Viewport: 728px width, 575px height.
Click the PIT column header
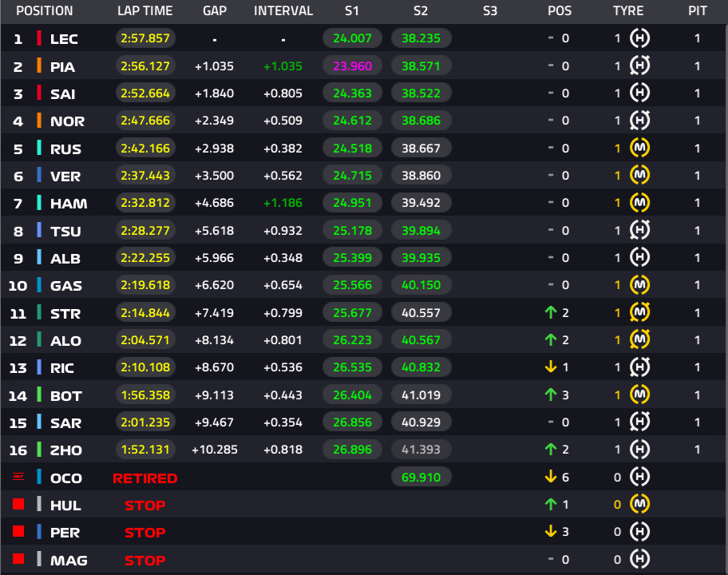(698, 10)
